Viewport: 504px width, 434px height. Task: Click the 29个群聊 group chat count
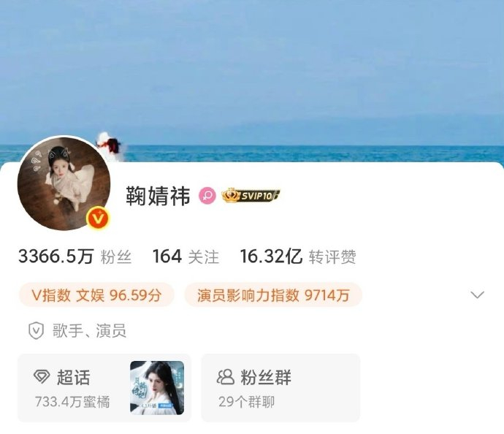[247, 402]
